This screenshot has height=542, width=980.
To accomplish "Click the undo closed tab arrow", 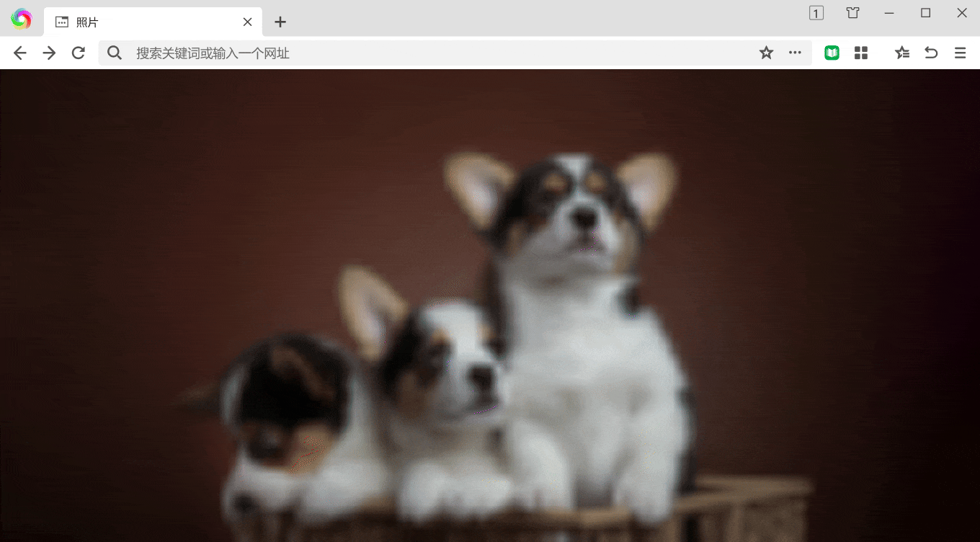I will [931, 53].
